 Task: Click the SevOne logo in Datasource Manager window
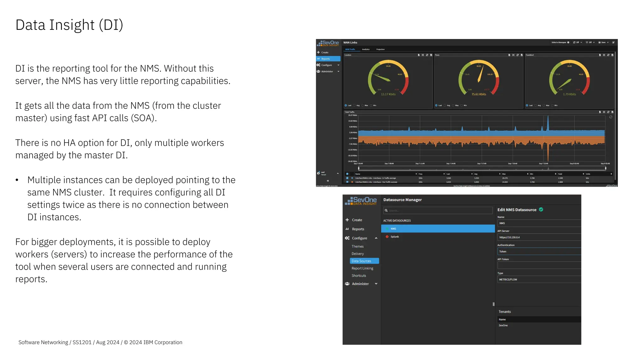(361, 201)
